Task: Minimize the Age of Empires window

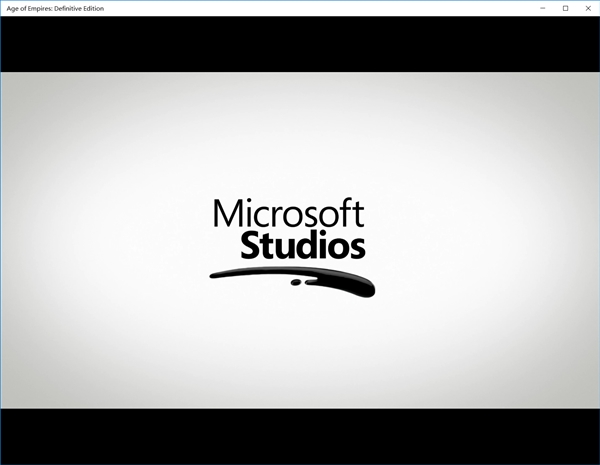Action: pyautogui.click(x=541, y=8)
